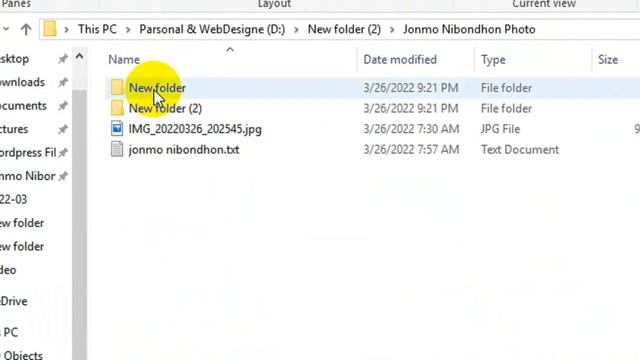The height and width of the screenshot is (360, 640).
Task: Click 'JPG File' type cell
Action: pyautogui.click(x=500, y=129)
